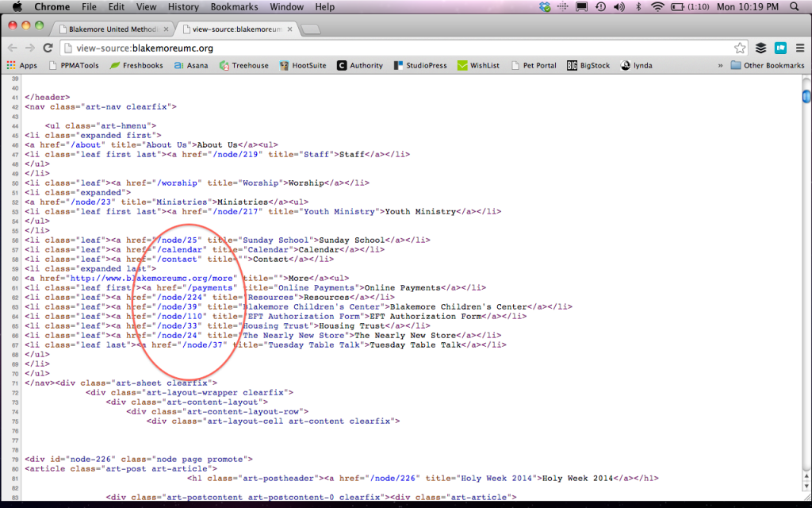Open the View menu
Viewport: 812px width, 508px height.
tap(146, 6)
